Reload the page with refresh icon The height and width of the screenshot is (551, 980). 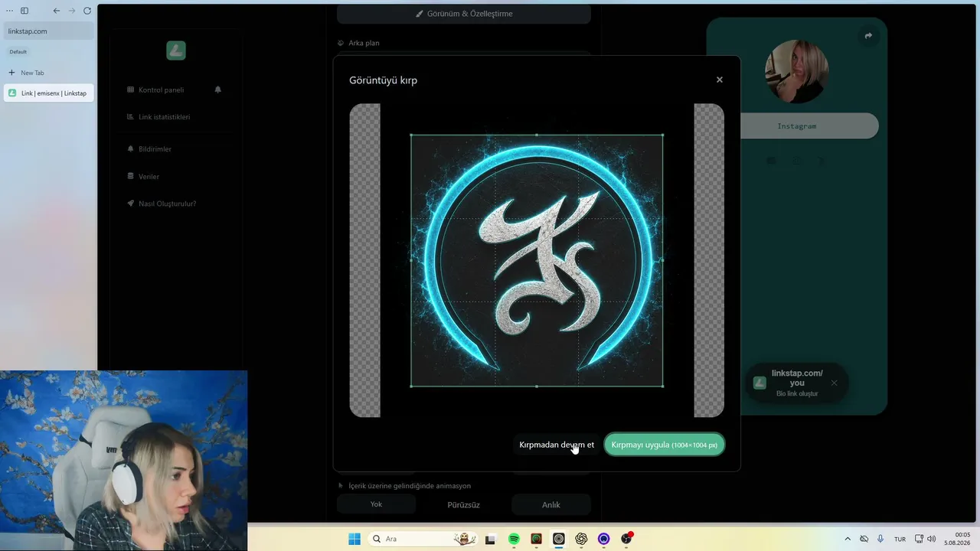point(87,11)
